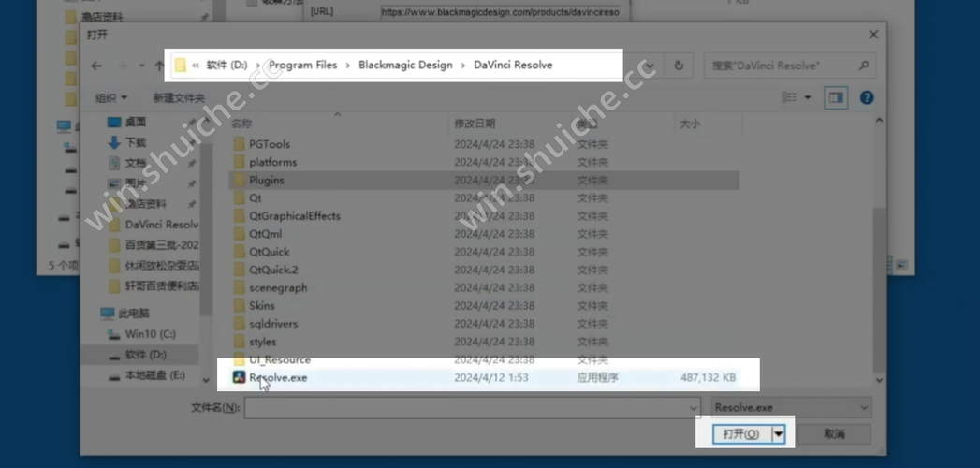Go back with the left arrow button

[x=96, y=66]
